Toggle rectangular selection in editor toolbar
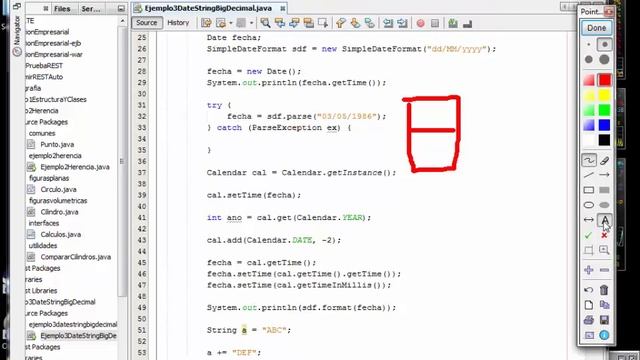The width and height of the screenshot is (640, 360). pos(323,23)
